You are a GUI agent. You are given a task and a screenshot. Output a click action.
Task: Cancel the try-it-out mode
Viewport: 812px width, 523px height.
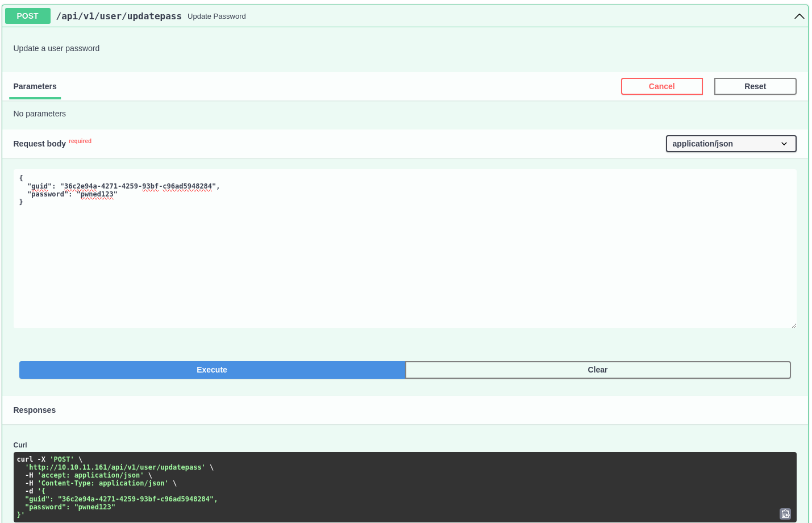tap(661, 86)
